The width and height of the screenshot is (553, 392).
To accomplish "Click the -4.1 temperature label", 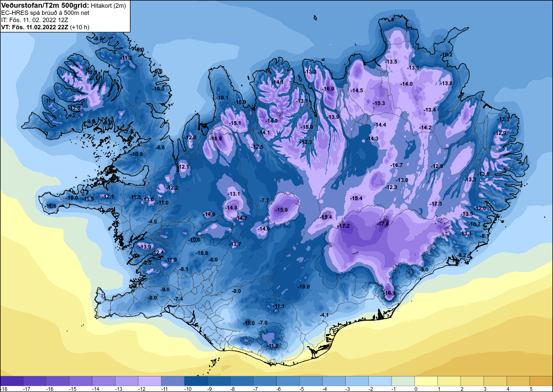I will 324,315.
